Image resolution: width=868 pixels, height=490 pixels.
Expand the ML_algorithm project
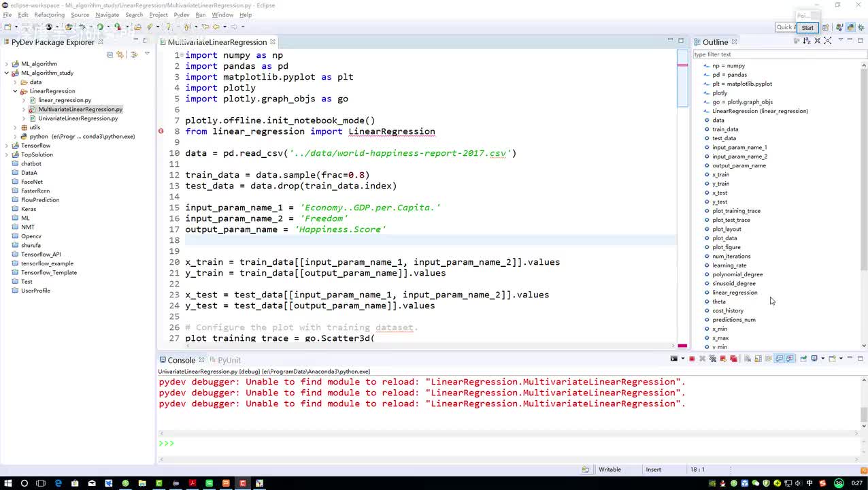pyautogui.click(x=7, y=64)
